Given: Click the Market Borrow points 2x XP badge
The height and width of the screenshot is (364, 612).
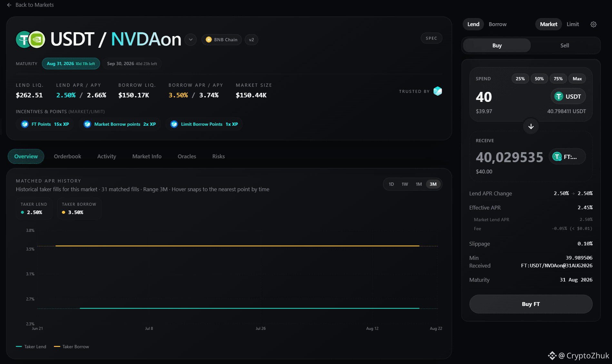Looking at the screenshot, I should 120,124.
